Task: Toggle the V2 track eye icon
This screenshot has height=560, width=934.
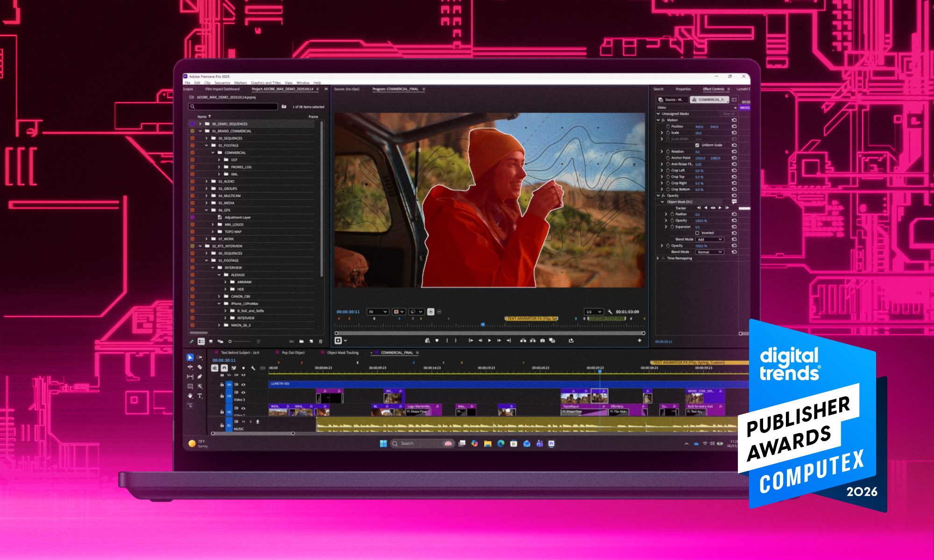Action: 243,408
